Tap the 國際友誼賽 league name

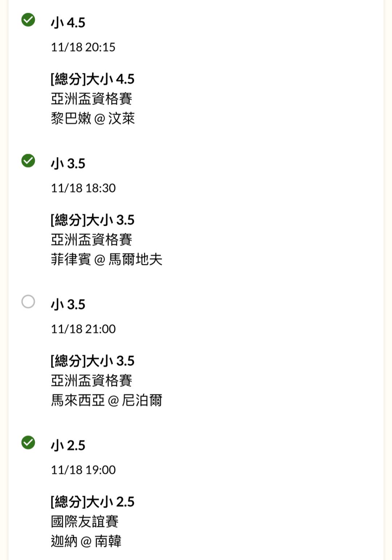click(85, 522)
